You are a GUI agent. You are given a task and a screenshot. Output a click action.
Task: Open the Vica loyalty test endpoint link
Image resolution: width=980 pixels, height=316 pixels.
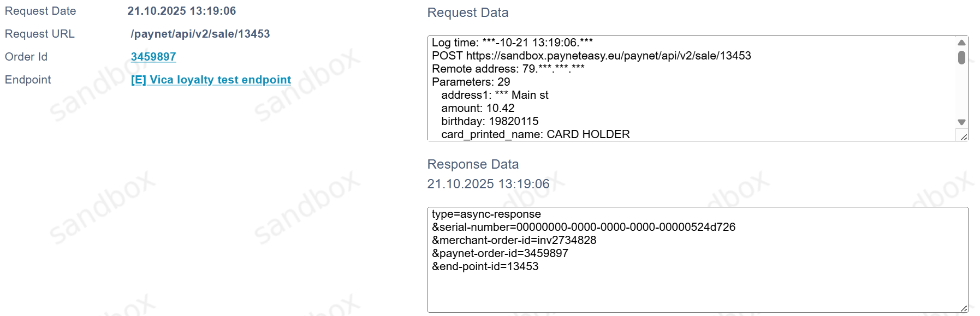pyautogui.click(x=211, y=80)
